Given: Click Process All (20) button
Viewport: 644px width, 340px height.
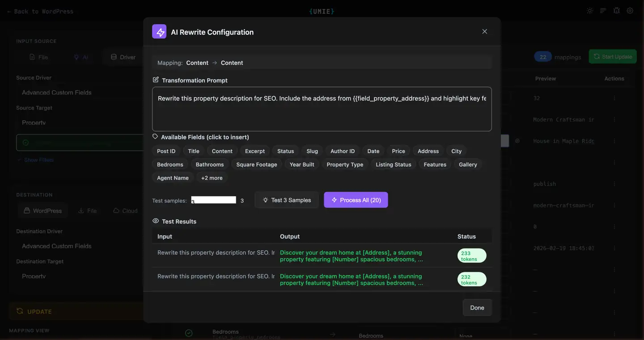Looking at the screenshot, I should [x=356, y=200].
